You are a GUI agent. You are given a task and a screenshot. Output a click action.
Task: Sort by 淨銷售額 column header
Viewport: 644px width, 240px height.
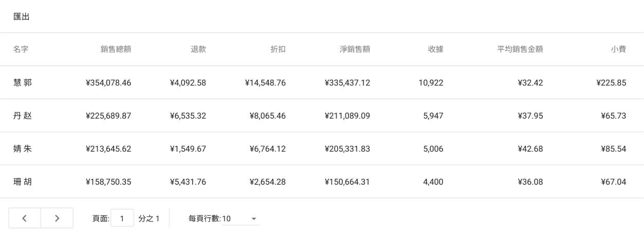click(355, 49)
